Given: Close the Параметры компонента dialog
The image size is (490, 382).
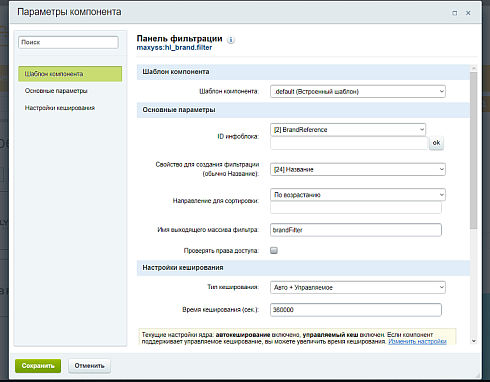Looking at the screenshot, I should (x=468, y=13).
